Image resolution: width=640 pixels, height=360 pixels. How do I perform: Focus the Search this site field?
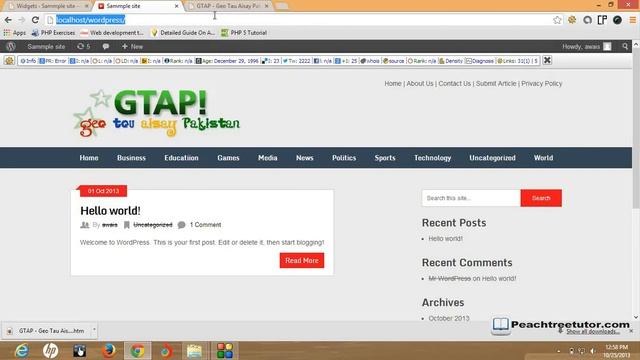471,198
